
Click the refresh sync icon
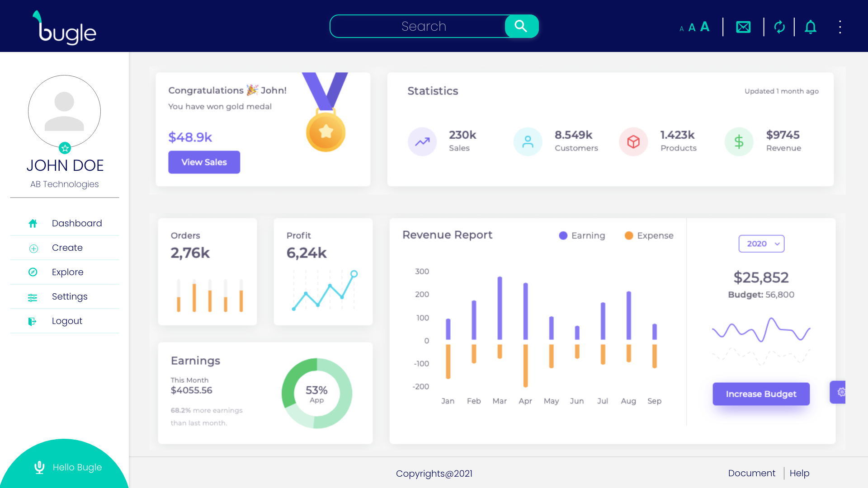(x=779, y=27)
